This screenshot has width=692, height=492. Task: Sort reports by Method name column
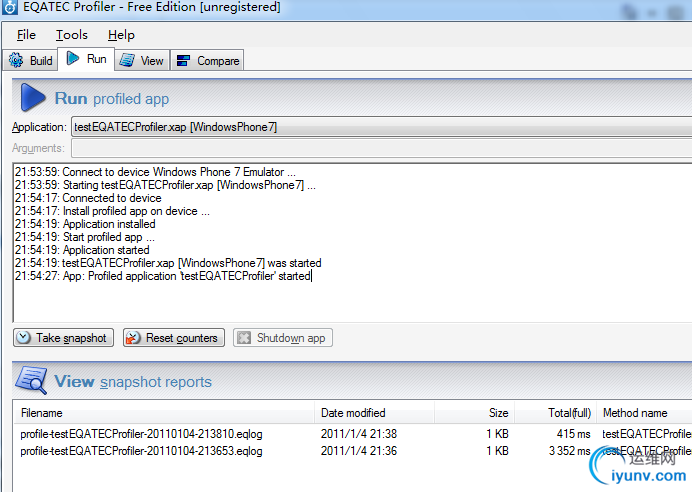pyautogui.click(x=644, y=413)
